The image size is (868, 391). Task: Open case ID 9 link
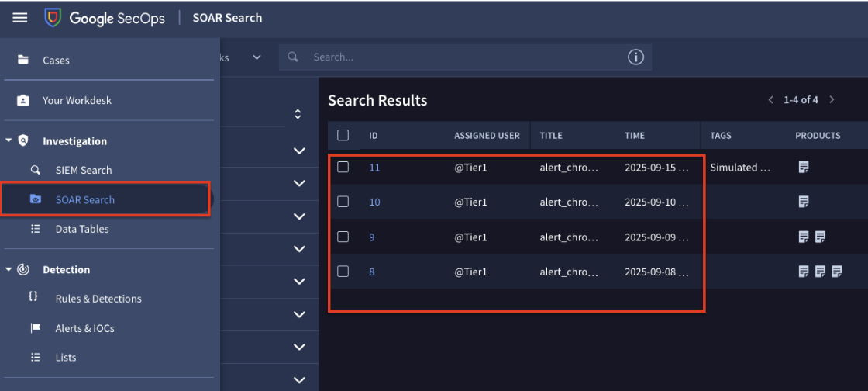[x=372, y=237]
